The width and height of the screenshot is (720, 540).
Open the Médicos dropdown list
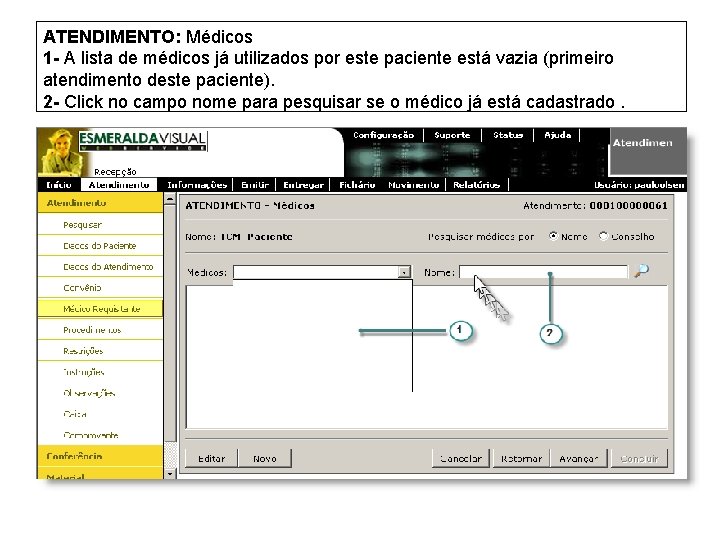(x=404, y=272)
